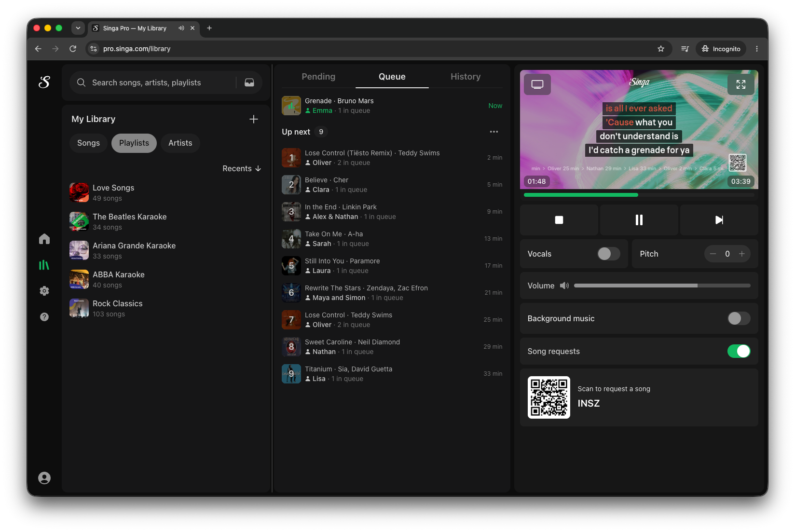Click the second-screen display icon on video

click(537, 84)
